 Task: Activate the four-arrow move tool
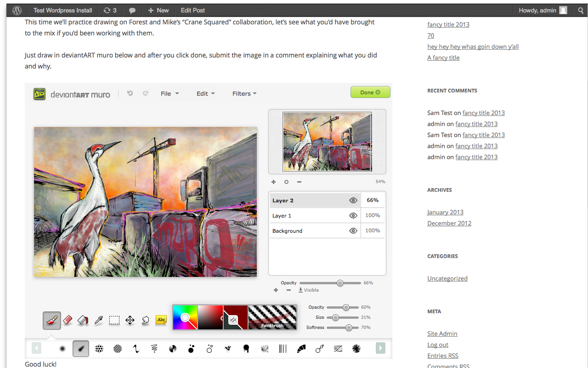(130, 320)
